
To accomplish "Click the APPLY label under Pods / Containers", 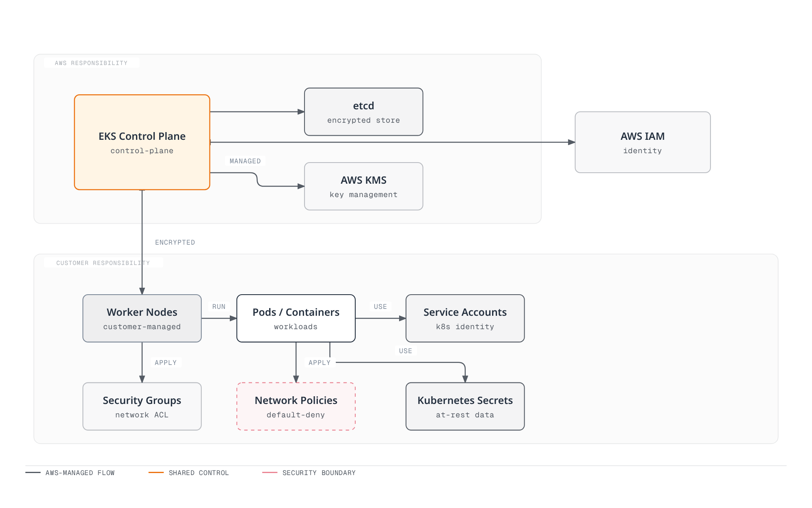I will 320,363.
